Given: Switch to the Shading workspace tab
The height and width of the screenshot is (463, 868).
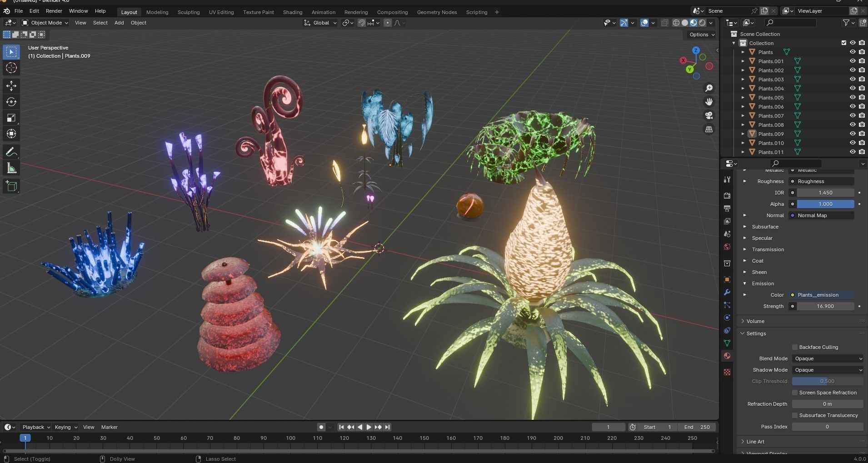Looking at the screenshot, I should click(293, 12).
